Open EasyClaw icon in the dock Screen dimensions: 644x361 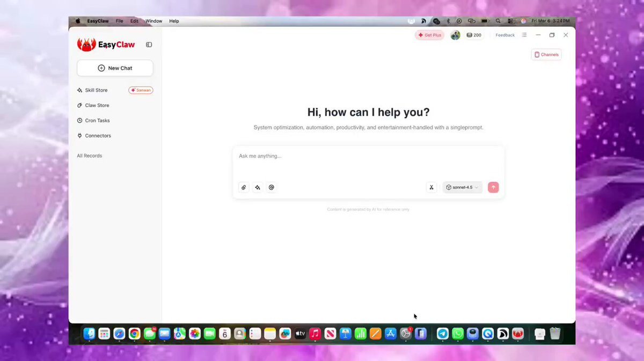(518, 334)
